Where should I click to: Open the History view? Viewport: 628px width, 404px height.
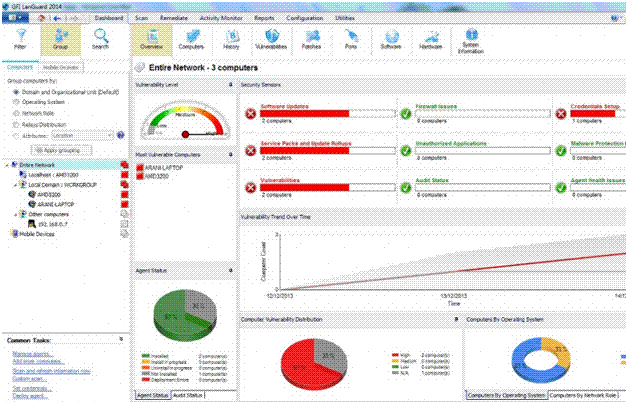tap(231, 39)
